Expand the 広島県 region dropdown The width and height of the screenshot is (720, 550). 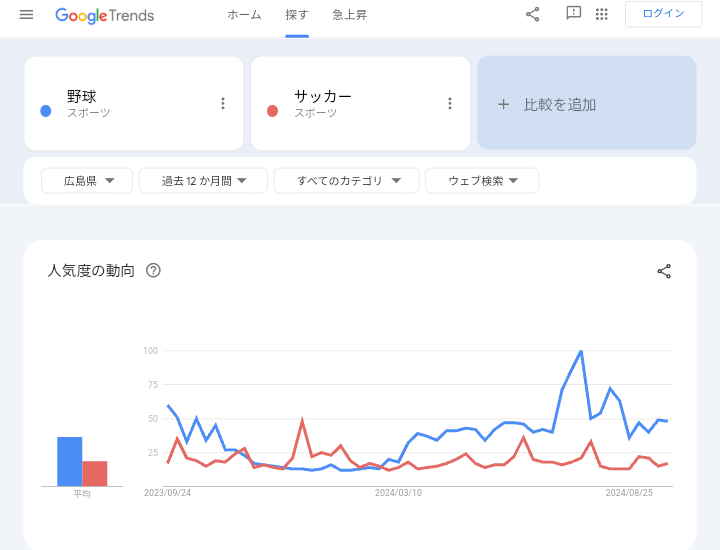(90, 181)
